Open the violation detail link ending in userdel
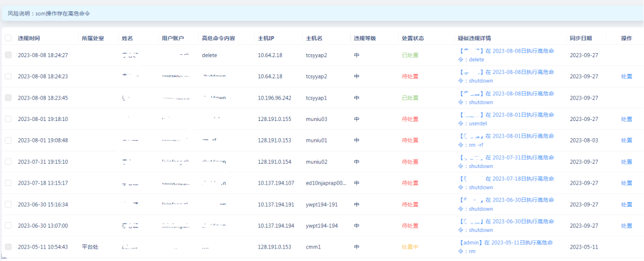644x261 pixels. (506, 119)
